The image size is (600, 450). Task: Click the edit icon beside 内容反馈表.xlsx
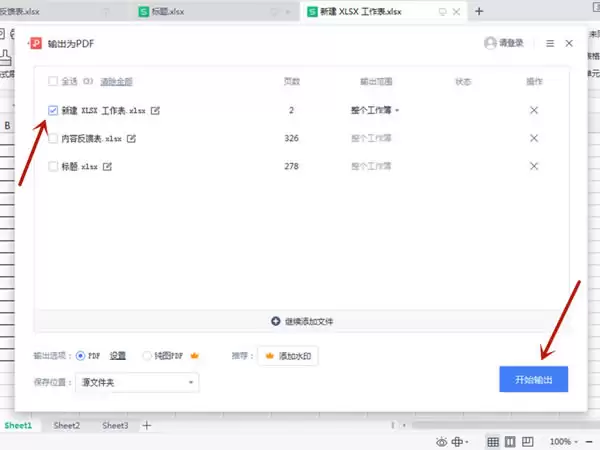131,139
